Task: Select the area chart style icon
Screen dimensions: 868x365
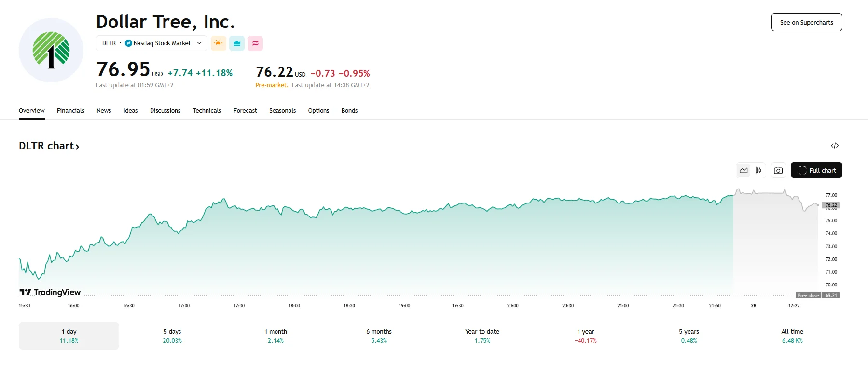Action: [744, 170]
